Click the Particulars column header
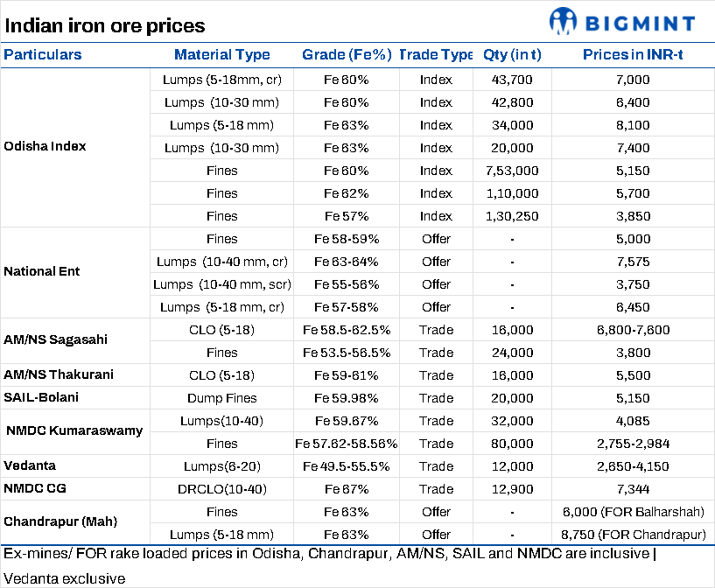This screenshot has height=588, width=715. (43, 54)
